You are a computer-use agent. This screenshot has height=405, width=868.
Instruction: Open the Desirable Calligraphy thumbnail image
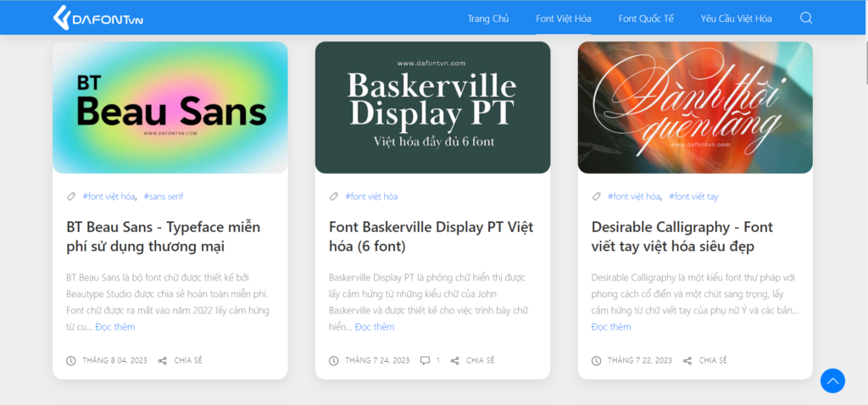[x=695, y=108]
